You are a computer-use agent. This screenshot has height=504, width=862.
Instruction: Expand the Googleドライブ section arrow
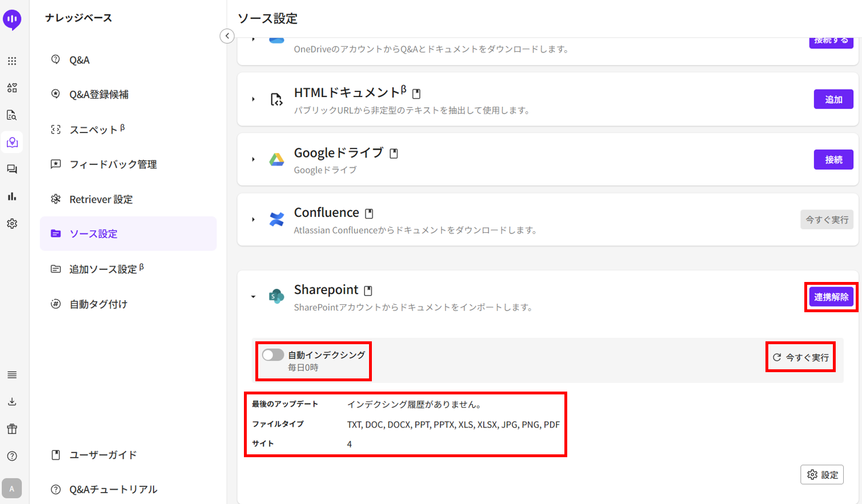(x=253, y=159)
